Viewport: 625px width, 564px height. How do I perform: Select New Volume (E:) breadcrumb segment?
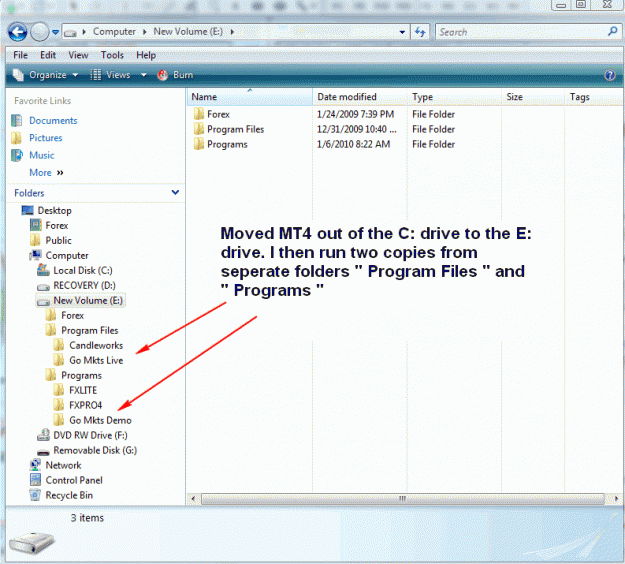(x=188, y=31)
